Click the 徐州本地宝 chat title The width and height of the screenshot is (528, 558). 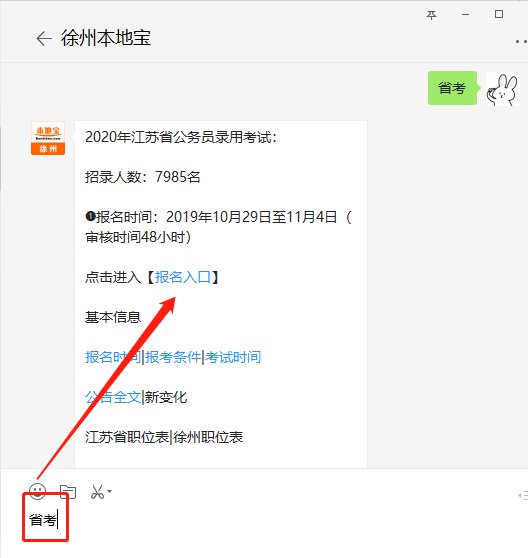click(x=106, y=38)
